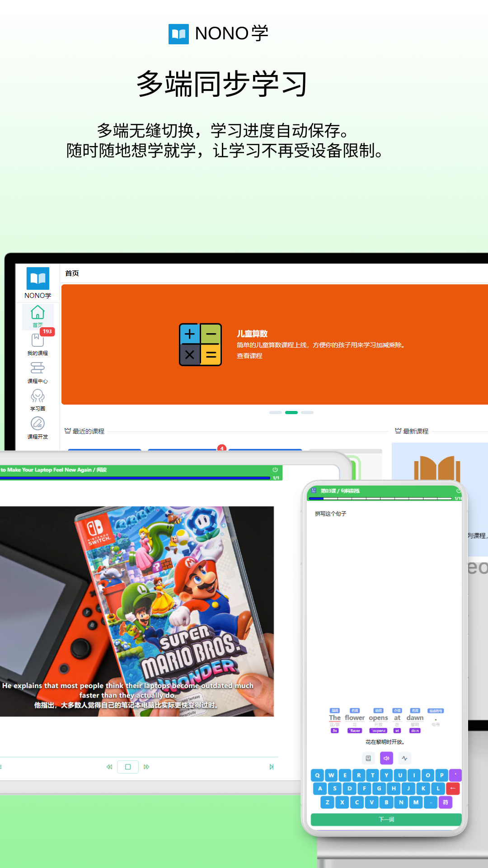
Task: Click the rewind button on tablet player
Action: 109,767
